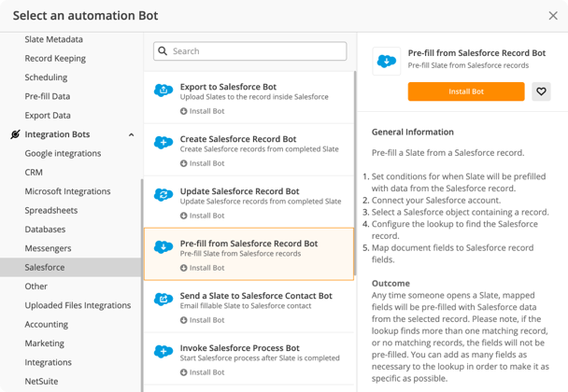Click the large Salesforce icon in the details panel

[387, 62]
